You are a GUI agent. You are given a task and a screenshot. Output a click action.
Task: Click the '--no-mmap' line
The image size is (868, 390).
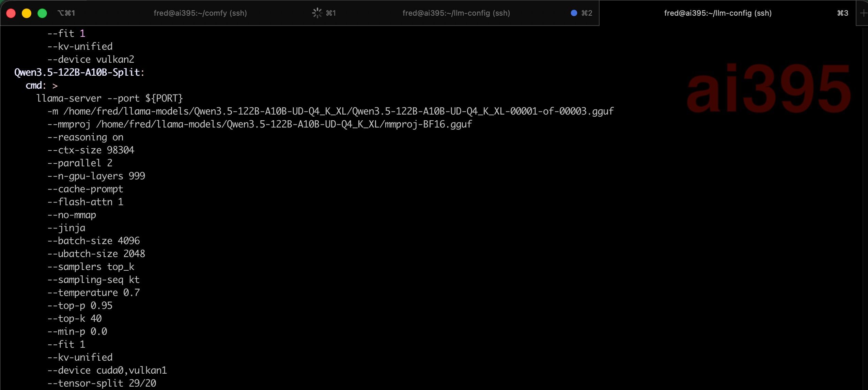tap(72, 215)
